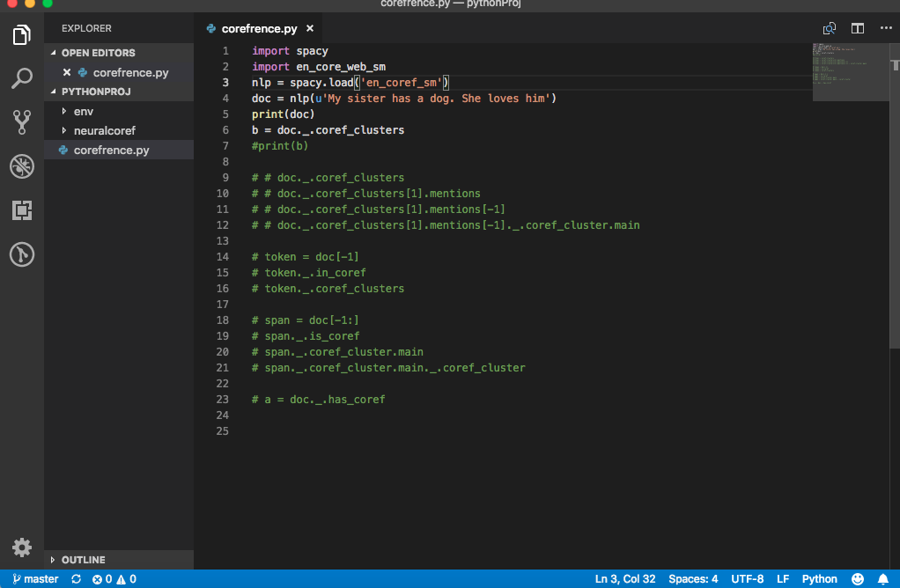Open notifications bell in status bar
This screenshot has width=900, height=588.
coord(882,579)
